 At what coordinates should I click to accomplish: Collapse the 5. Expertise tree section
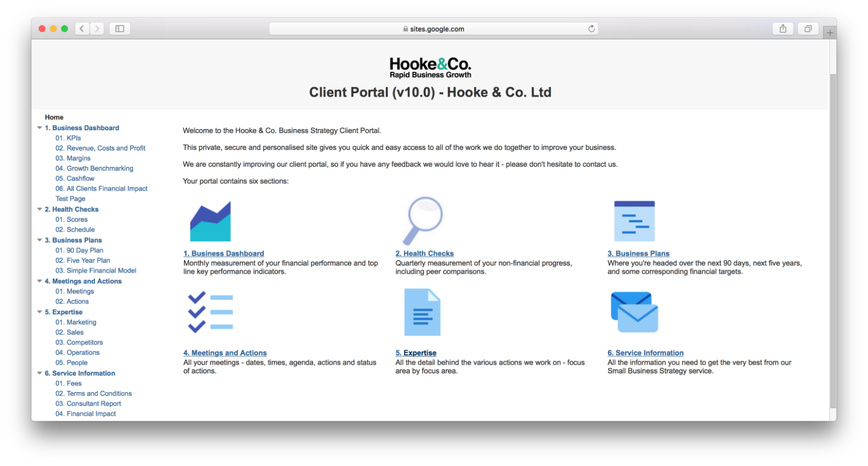coord(39,312)
